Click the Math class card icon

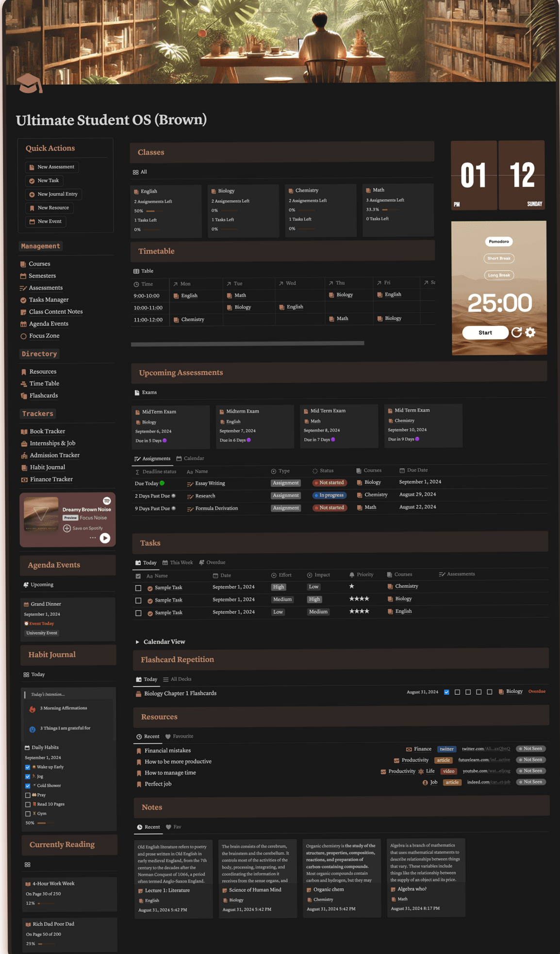368,190
